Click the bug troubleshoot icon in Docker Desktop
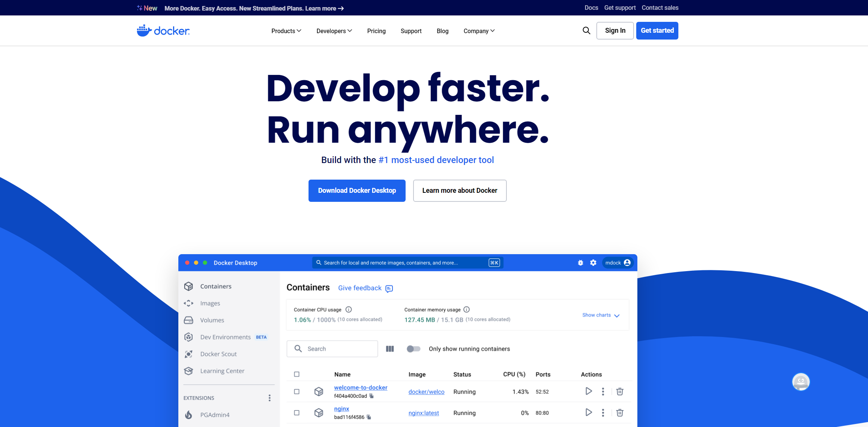868x427 pixels. [581, 263]
